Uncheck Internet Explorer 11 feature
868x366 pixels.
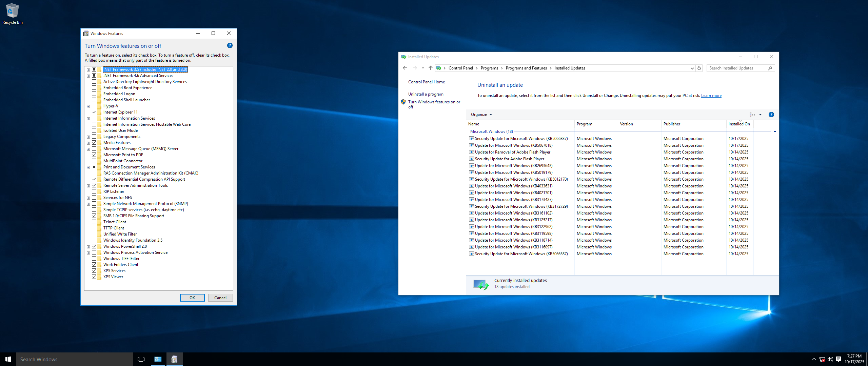point(94,112)
